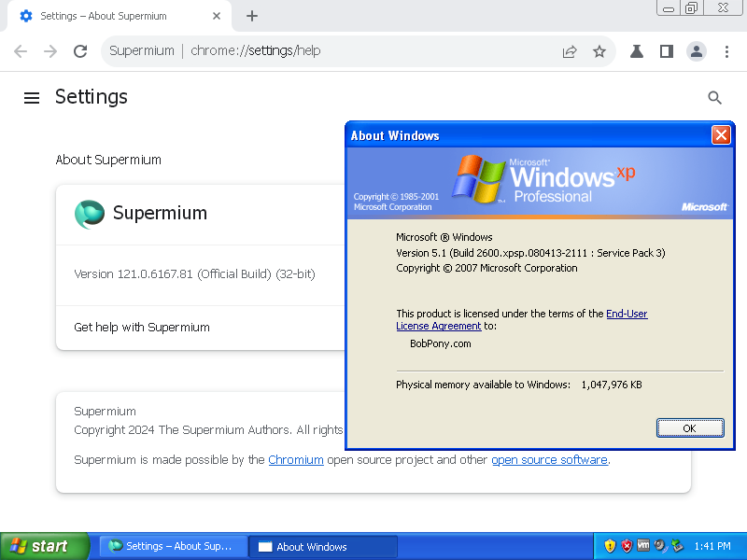Click the version 121.0.6167.81 text
747x560 pixels.
[x=194, y=274]
